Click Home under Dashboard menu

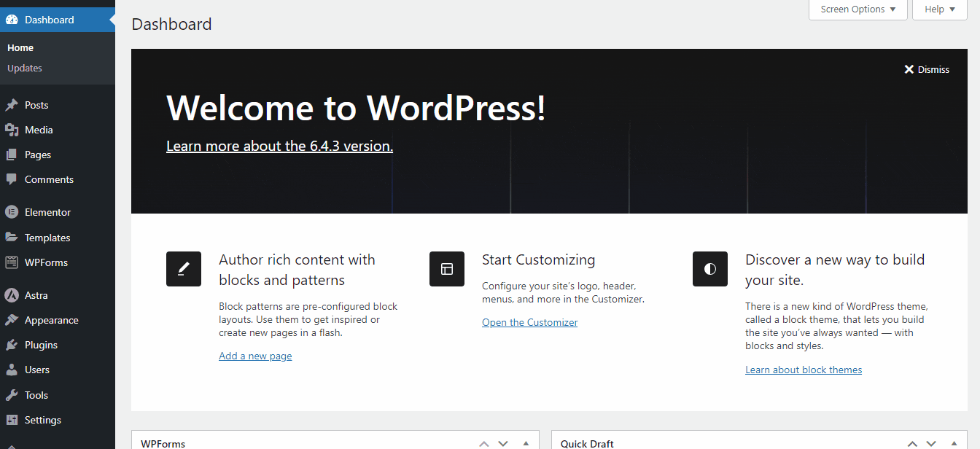(20, 47)
